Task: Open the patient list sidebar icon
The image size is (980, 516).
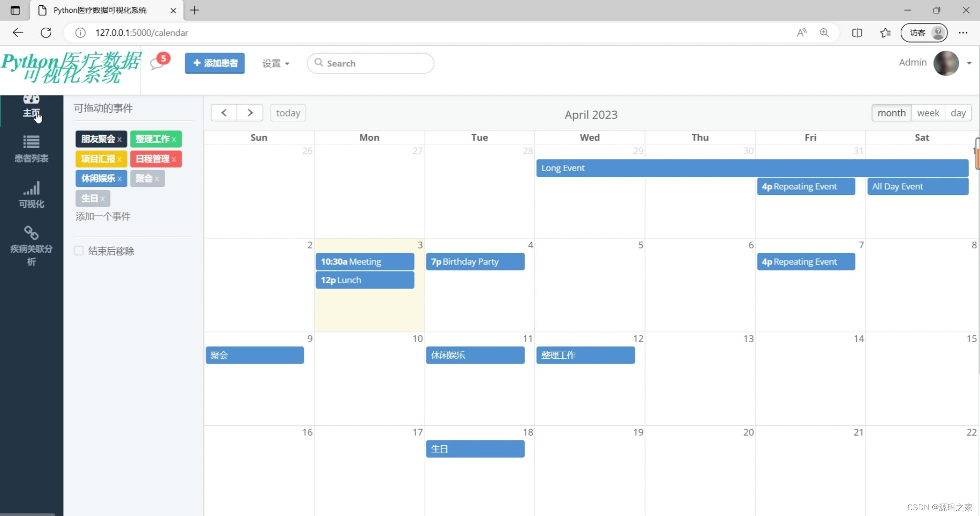Action: [31, 142]
